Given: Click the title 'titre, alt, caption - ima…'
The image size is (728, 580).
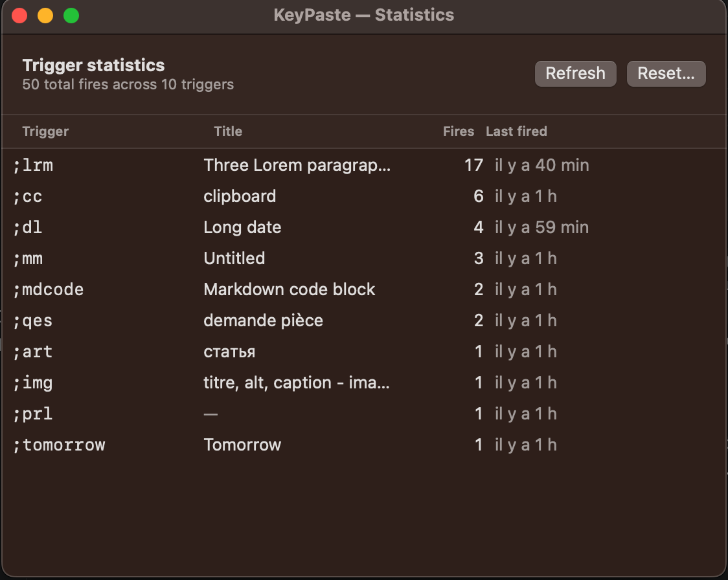Looking at the screenshot, I should (297, 383).
